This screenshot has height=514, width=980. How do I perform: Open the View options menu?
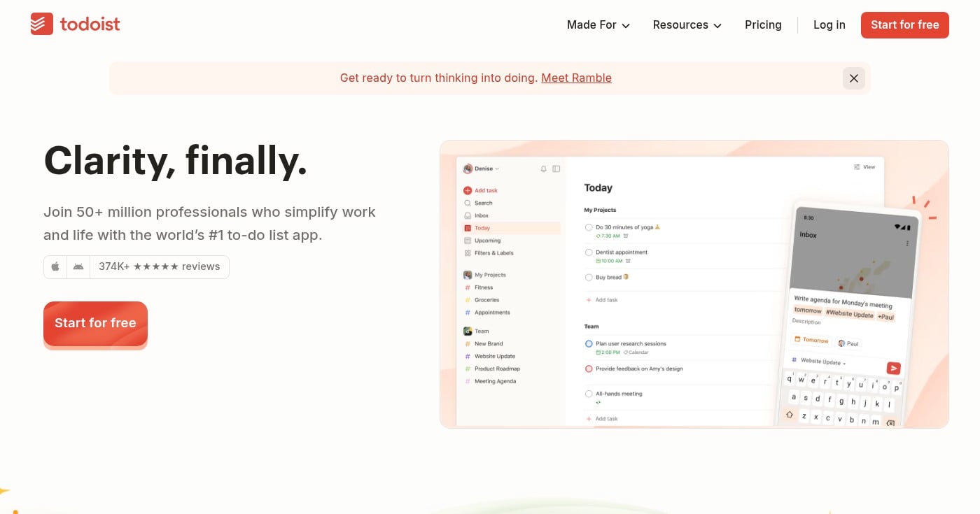point(864,167)
